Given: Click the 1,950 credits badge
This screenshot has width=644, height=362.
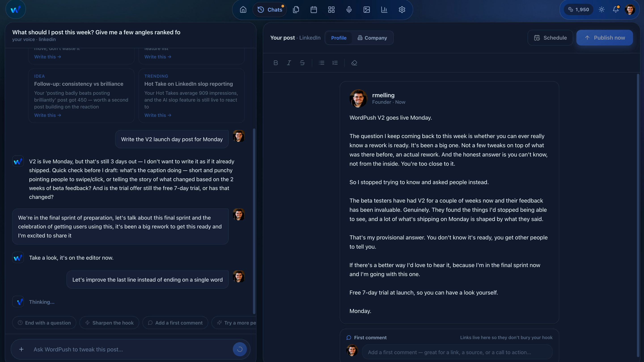Looking at the screenshot, I should click(578, 9).
